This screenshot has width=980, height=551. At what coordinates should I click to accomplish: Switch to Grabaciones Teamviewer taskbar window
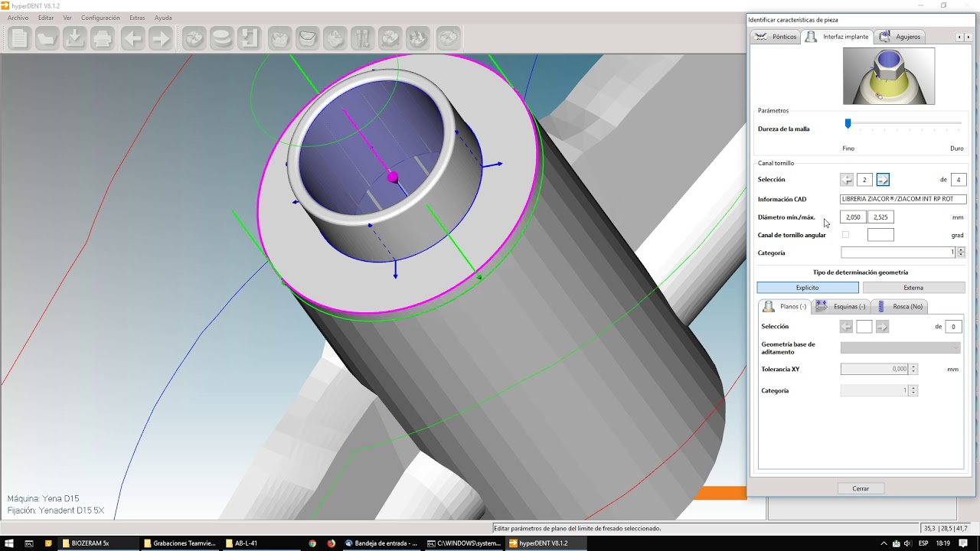(x=178, y=543)
